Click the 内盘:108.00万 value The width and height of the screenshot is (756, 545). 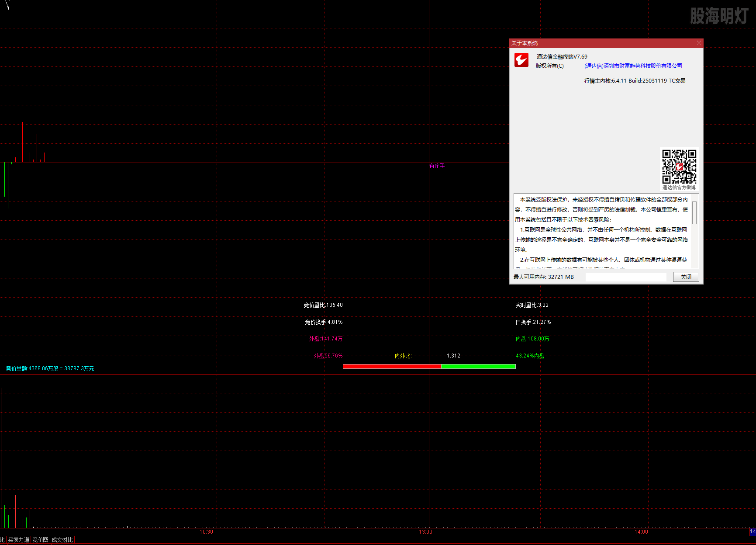[532, 339]
